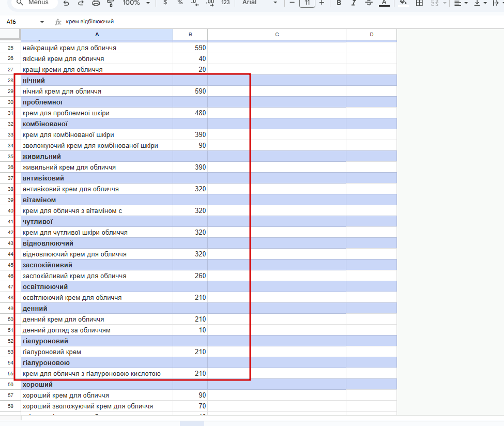
Task: Click the formula bar text крем відбілюючий
Action: coord(89,22)
